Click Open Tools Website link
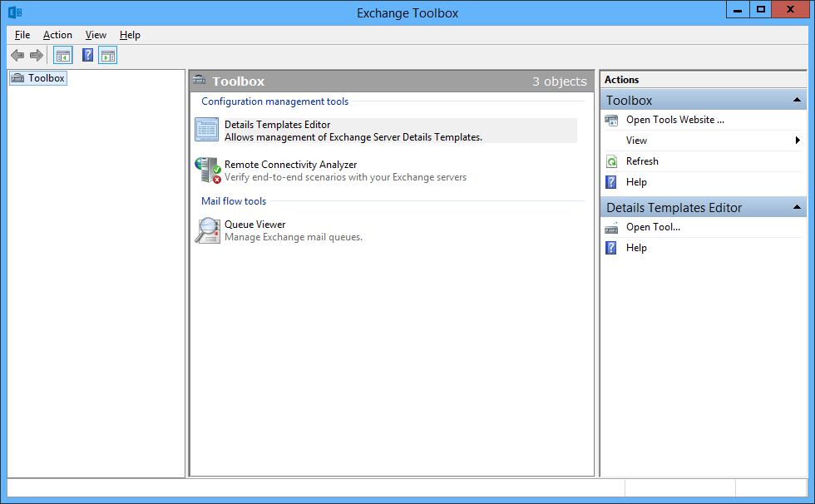 pos(674,120)
